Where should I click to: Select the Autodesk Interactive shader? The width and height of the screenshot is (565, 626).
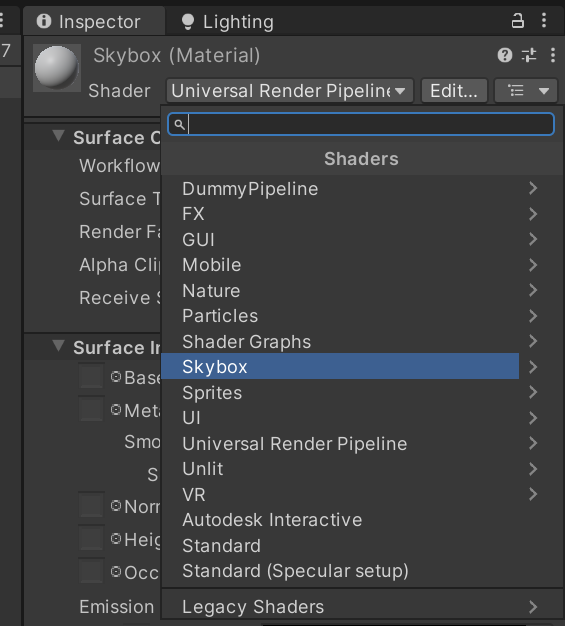click(363, 520)
